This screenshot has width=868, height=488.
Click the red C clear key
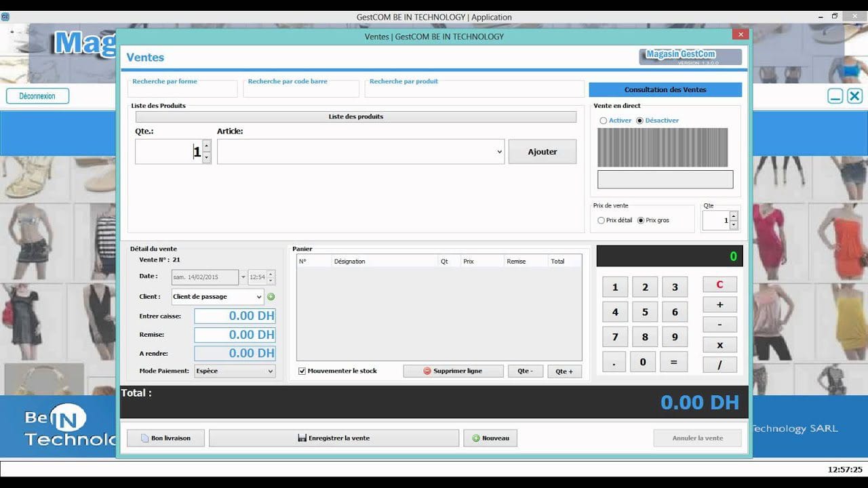coord(719,285)
